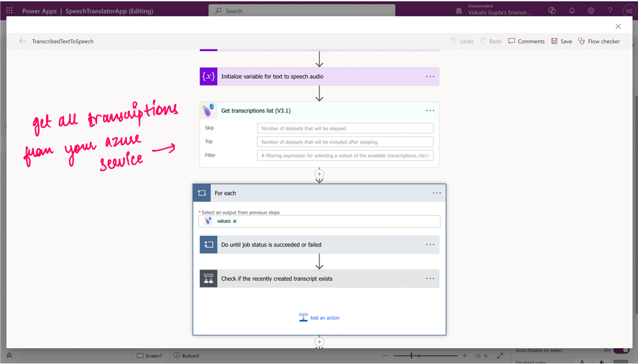Open menu for Initialize variable step

point(430,77)
